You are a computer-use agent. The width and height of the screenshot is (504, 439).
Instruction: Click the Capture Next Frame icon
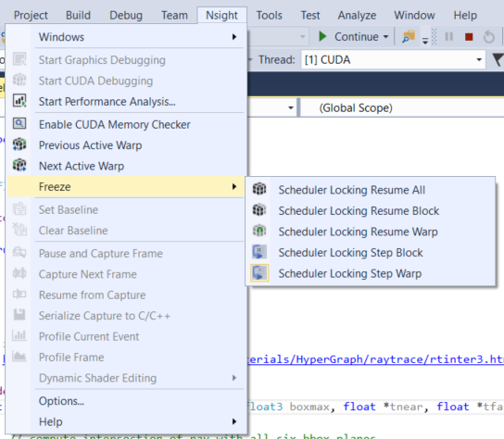[19, 273]
